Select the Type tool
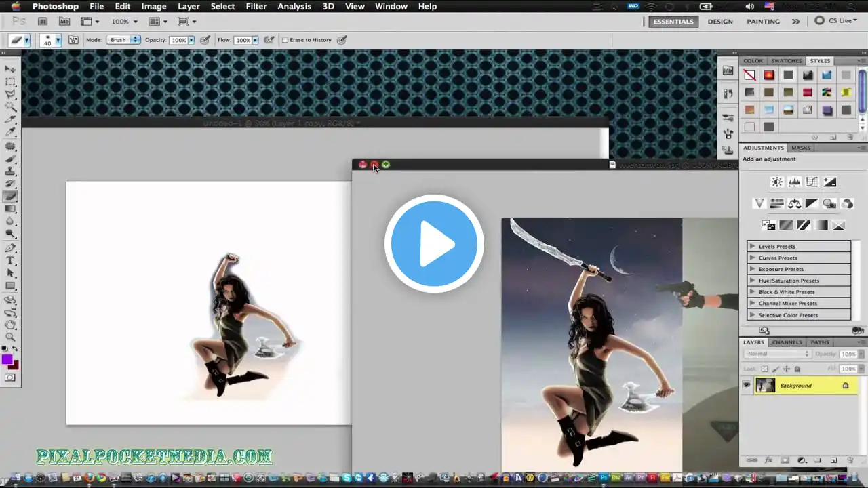Screen dimensions: 868x488 point(11,260)
